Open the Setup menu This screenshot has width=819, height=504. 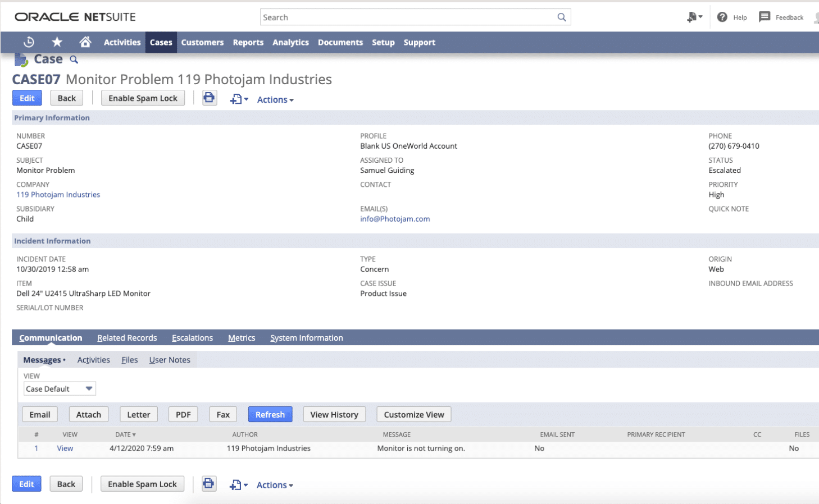tap(383, 42)
